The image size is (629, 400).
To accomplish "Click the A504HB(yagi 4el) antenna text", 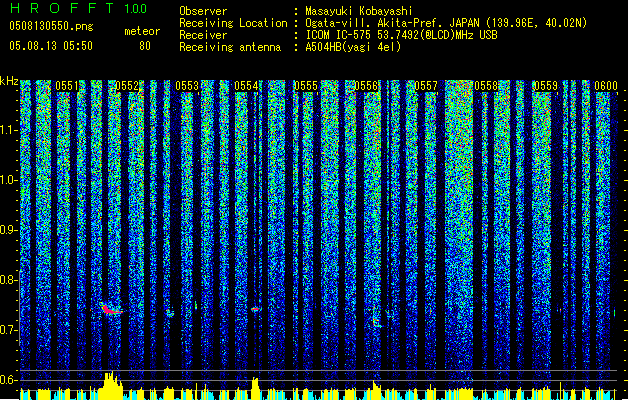I will point(353,47).
